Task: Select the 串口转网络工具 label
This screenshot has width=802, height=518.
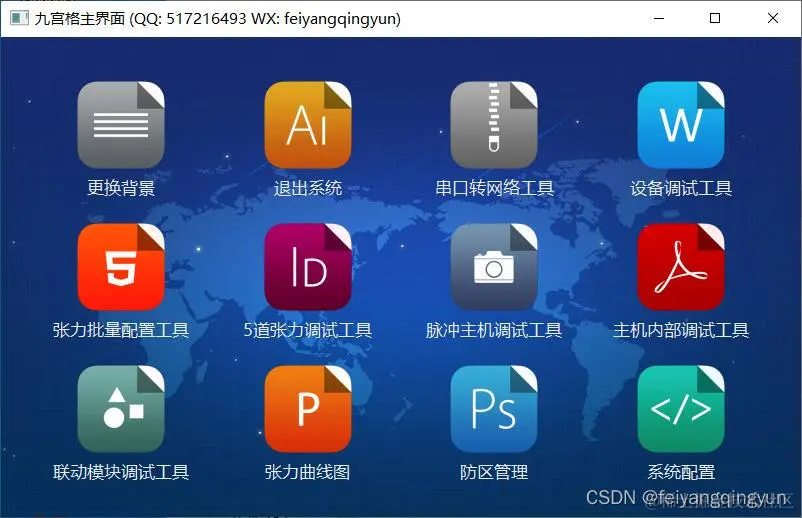Action: [x=494, y=188]
